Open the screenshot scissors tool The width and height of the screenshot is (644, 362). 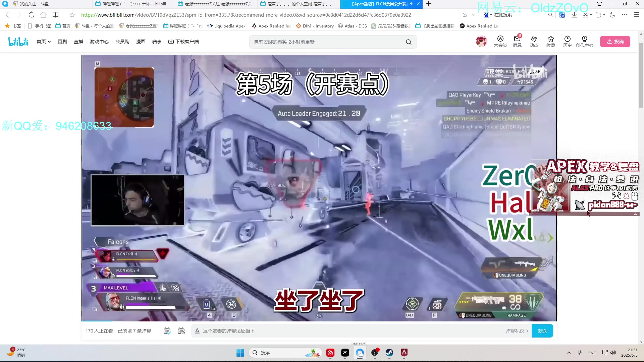(585, 15)
